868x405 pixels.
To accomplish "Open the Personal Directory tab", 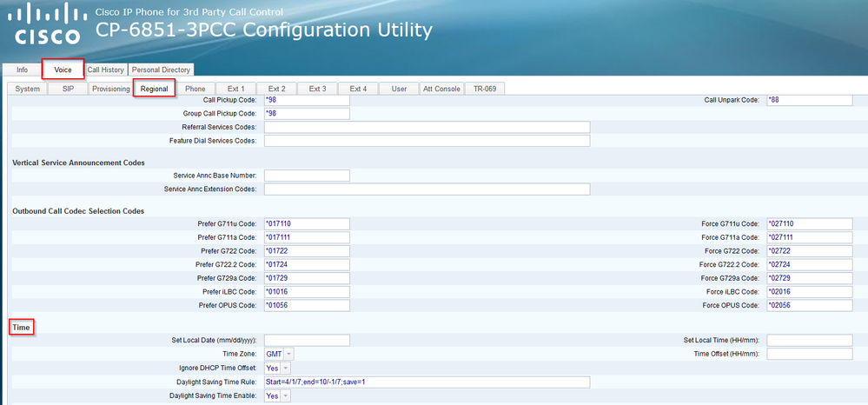I will [x=161, y=70].
